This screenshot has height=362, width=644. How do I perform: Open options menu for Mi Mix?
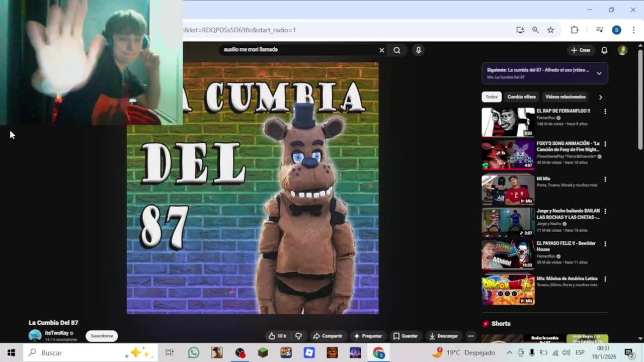605,179
